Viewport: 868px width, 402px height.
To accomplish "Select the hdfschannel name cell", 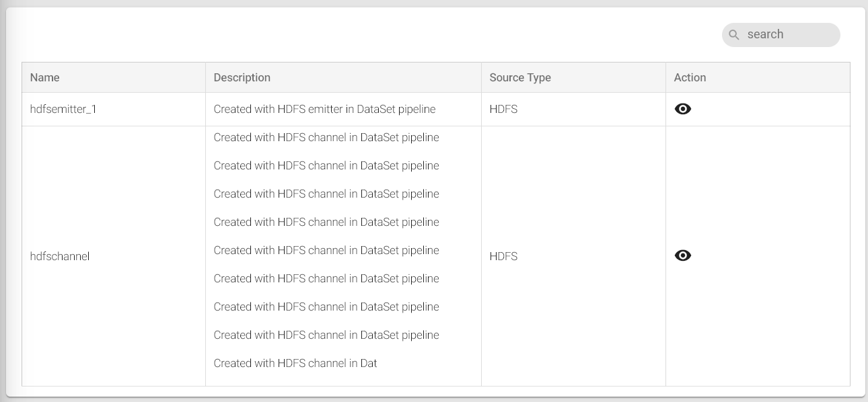I will point(60,256).
